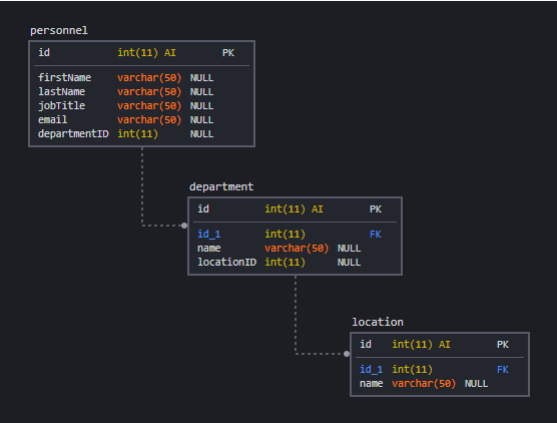Click the PK marker in location table

[503, 345]
